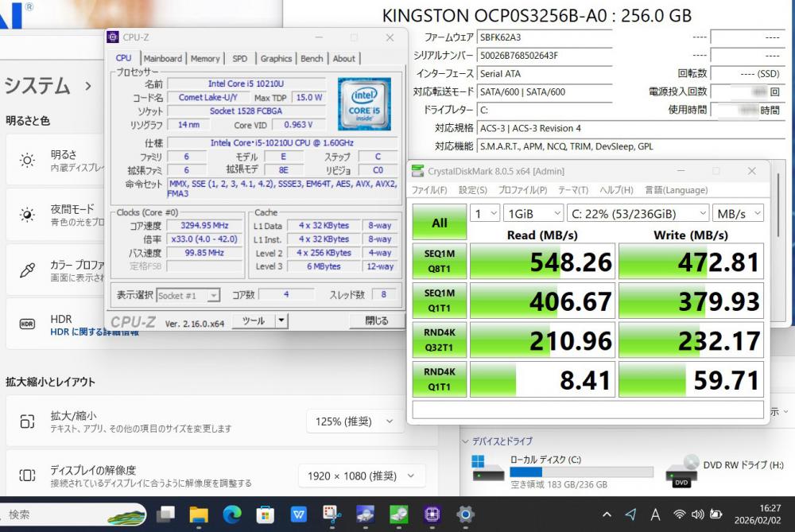Click the 拡大/縮小 scale icon
This screenshot has width=795, height=532.
pos(27,421)
